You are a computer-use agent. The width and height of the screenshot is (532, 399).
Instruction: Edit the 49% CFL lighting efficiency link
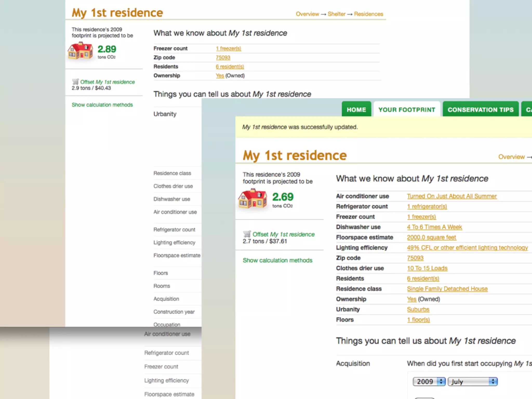(x=467, y=248)
